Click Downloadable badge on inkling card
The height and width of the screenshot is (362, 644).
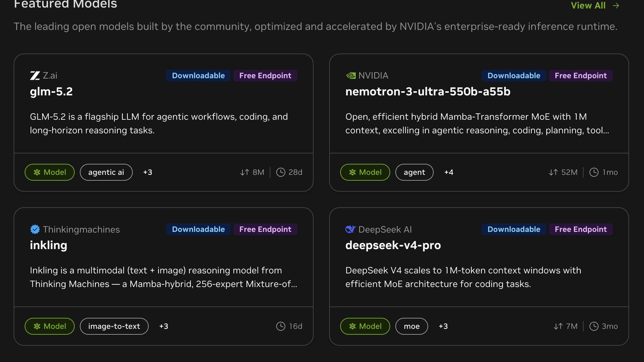(198, 229)
